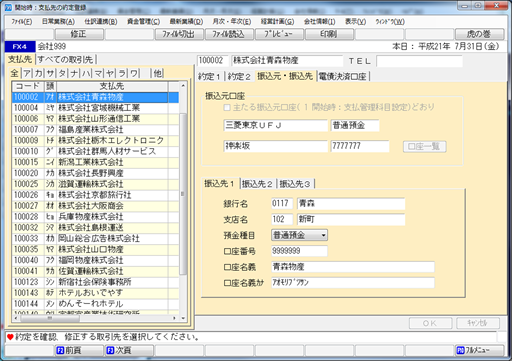Expand the 預金種目 dropdown

click(323, 235)
